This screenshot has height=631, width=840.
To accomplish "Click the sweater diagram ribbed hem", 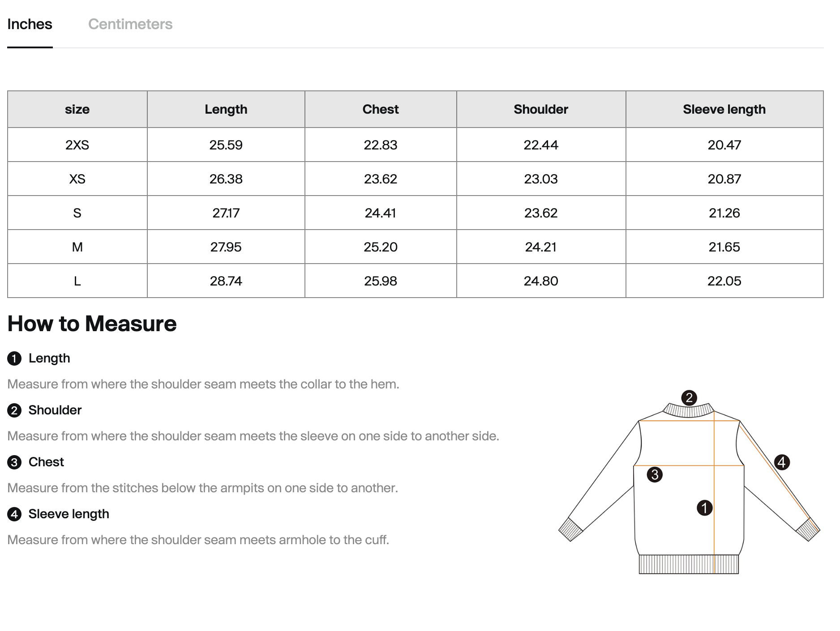I will [689, 564].
